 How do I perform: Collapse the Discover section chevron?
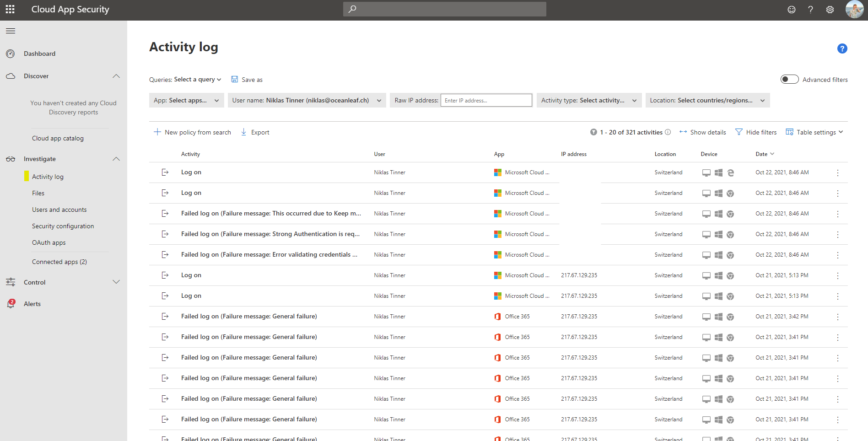tap(116, 76)
